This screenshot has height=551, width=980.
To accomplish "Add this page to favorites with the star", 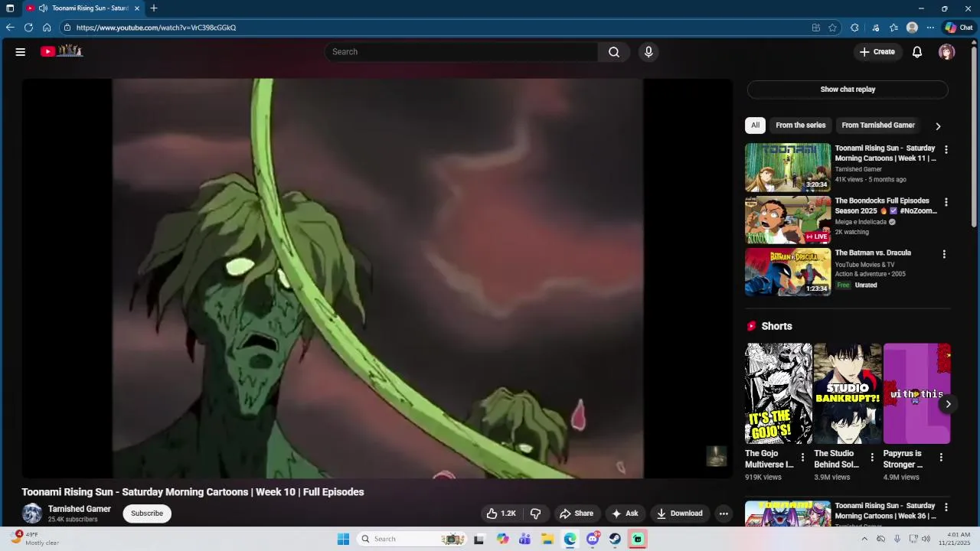I will click(832, 28).
